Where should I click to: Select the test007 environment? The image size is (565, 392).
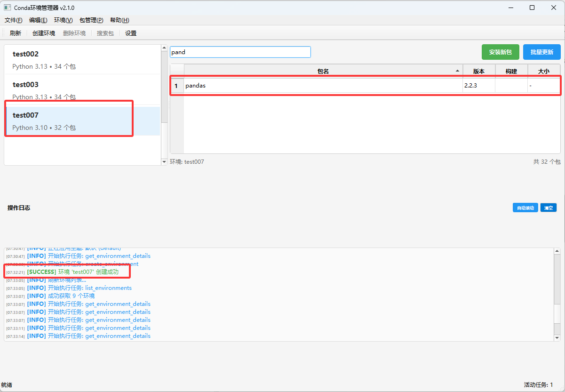pos(82,121)
